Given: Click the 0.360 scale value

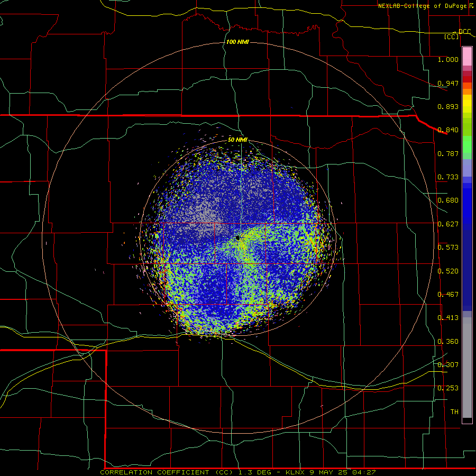Looking at the screenshot, I should pos(448,342).
